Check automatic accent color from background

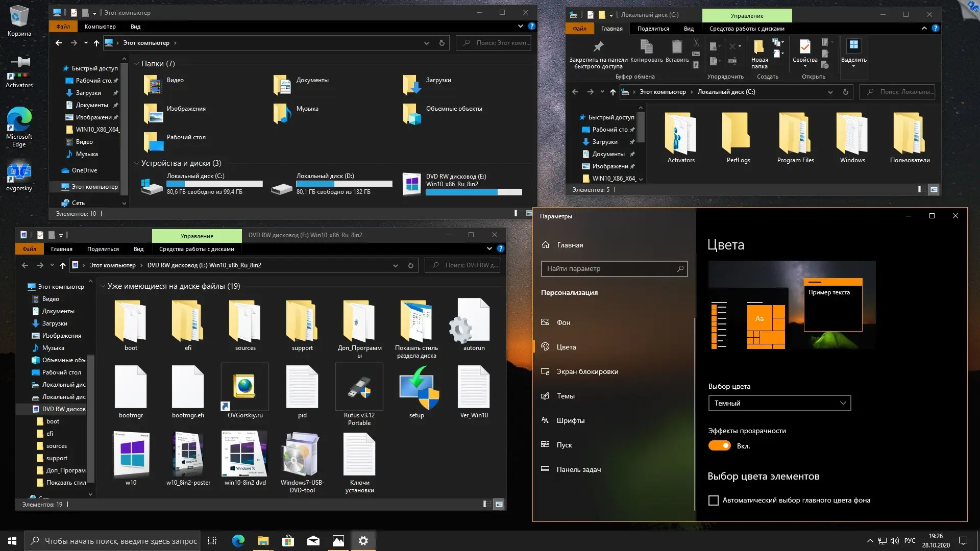tap(714, 500)
